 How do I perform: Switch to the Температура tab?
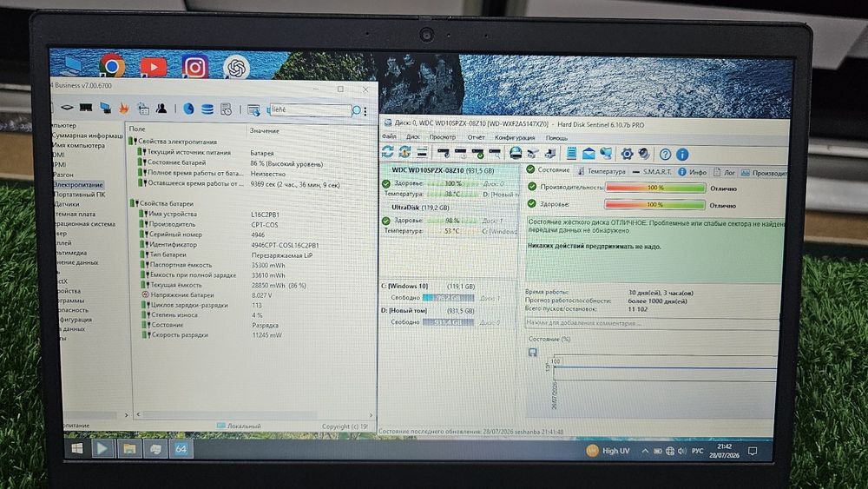pos(602,172)
